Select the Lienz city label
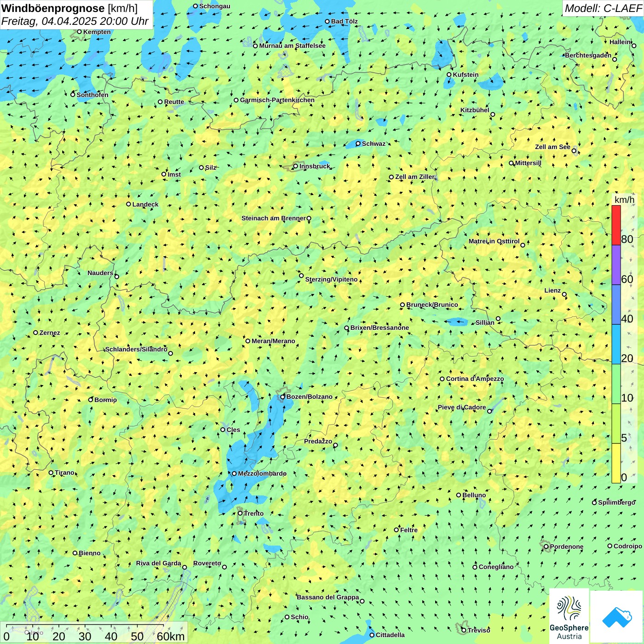Image resolution: width=644 pixels, height=644 pixels. 552,290
